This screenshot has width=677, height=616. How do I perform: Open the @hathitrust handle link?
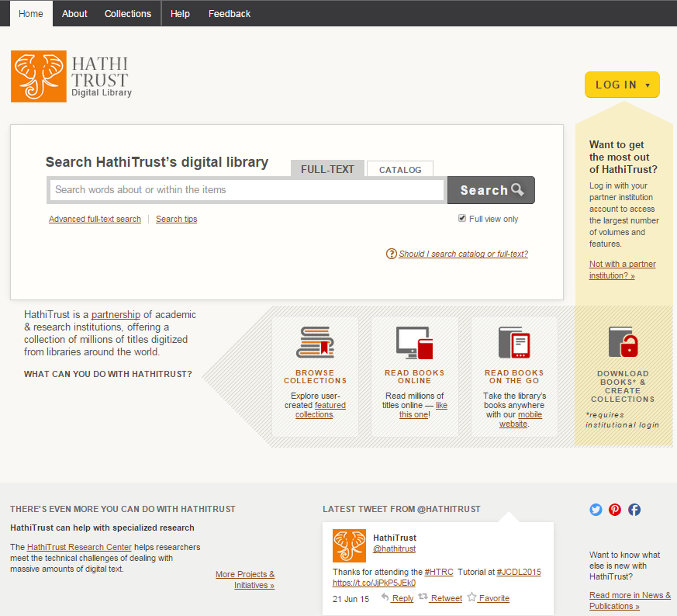(x=394, y=549)
